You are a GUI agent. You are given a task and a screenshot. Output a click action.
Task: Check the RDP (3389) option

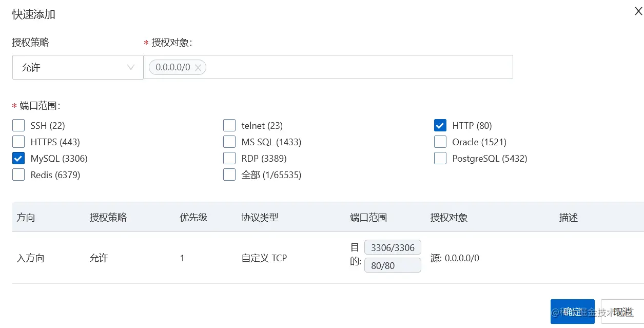[x=229, y=158]
